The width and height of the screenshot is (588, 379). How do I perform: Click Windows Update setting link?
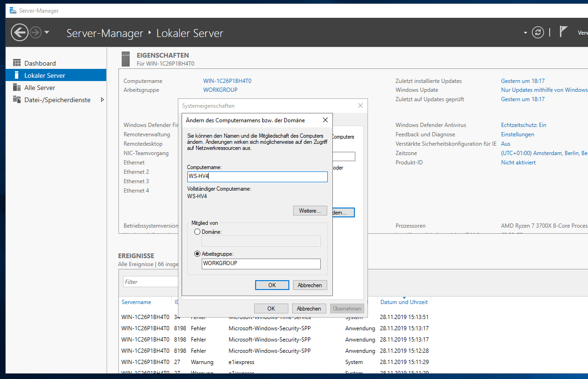click(x=544, y=89)
